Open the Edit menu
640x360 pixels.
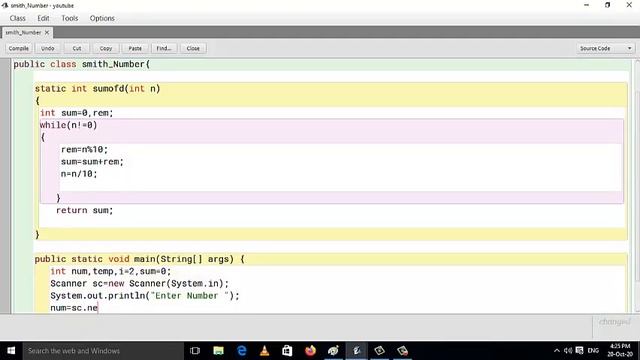point(43,18)
